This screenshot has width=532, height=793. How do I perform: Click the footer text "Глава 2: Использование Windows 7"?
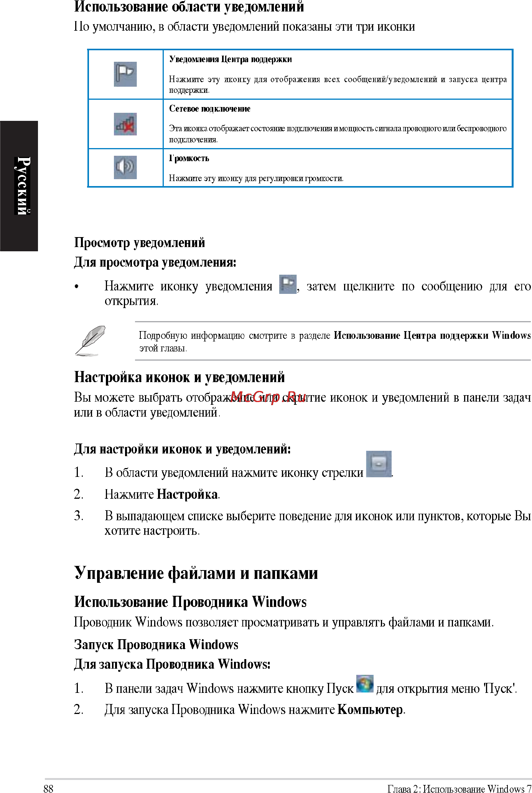459,788
